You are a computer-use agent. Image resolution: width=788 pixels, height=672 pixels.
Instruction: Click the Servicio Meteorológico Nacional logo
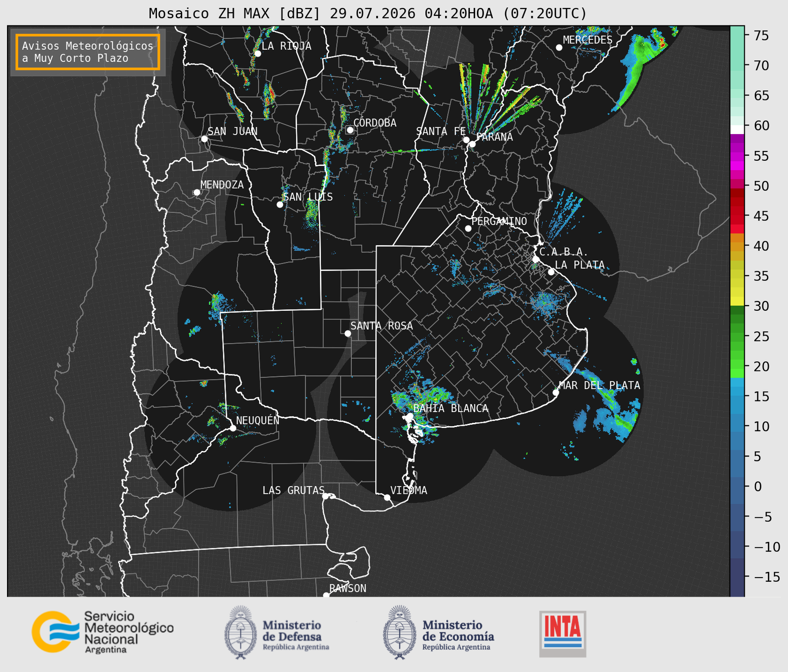[x=102, y=632]
